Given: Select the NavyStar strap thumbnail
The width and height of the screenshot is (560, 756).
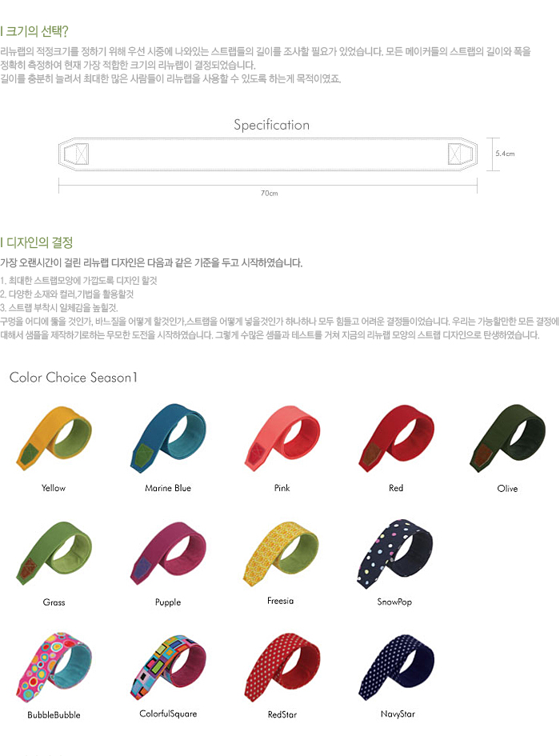Looking at the screenshot, I should pos(397,668).
